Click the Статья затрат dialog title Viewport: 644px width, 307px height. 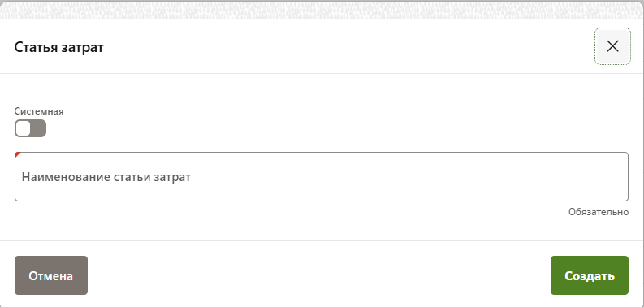(x=58, y=47)
